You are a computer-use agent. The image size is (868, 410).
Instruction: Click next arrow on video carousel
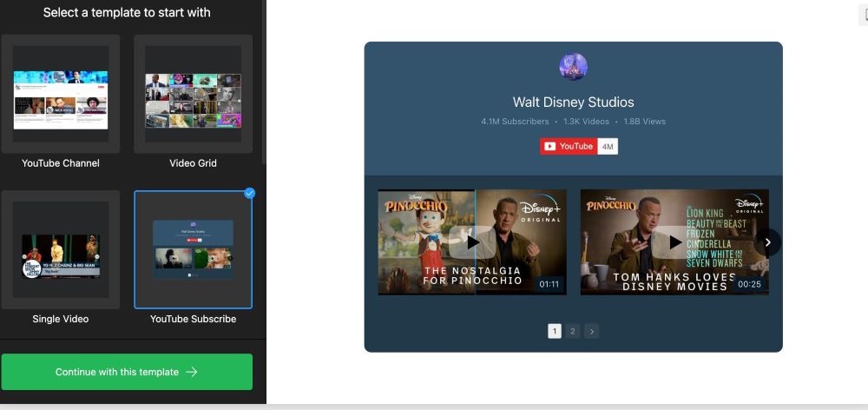(x=768, y=242)
